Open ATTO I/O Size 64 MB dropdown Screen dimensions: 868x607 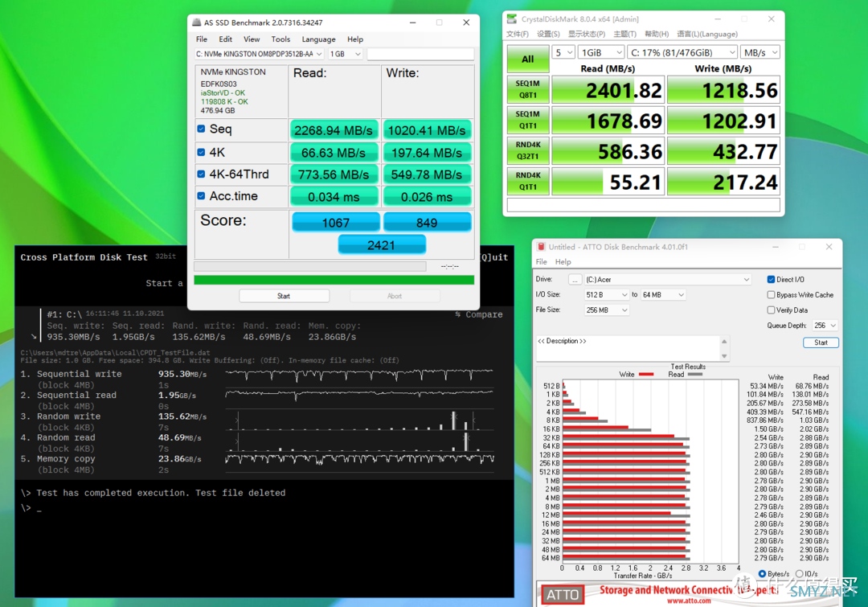tap(664, 294)
